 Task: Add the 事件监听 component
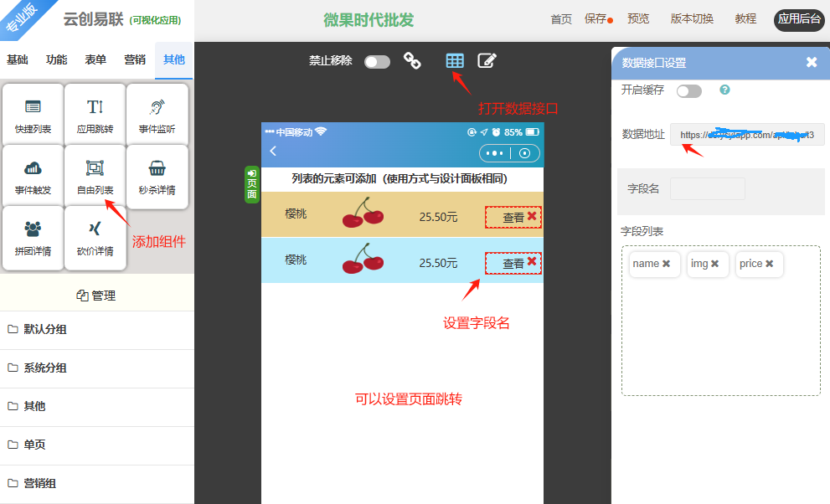[157, 115]
